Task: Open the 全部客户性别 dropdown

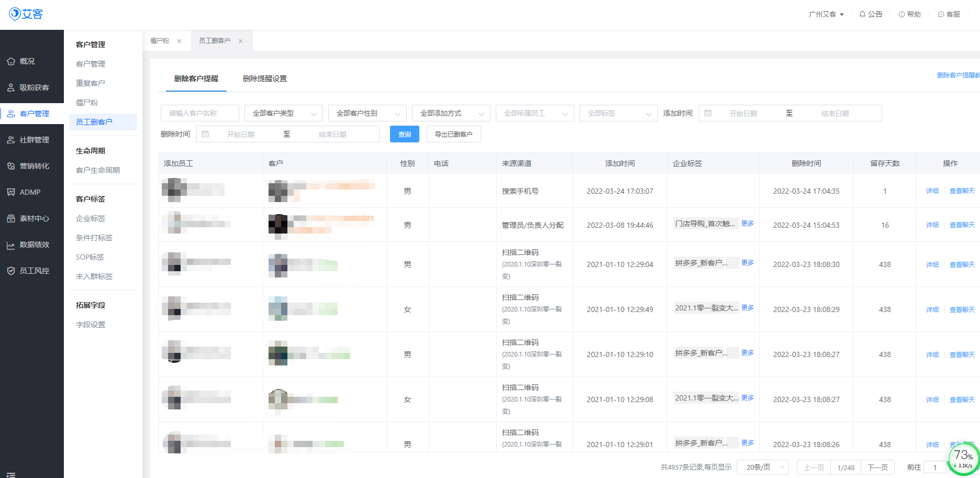Action: 367,113
